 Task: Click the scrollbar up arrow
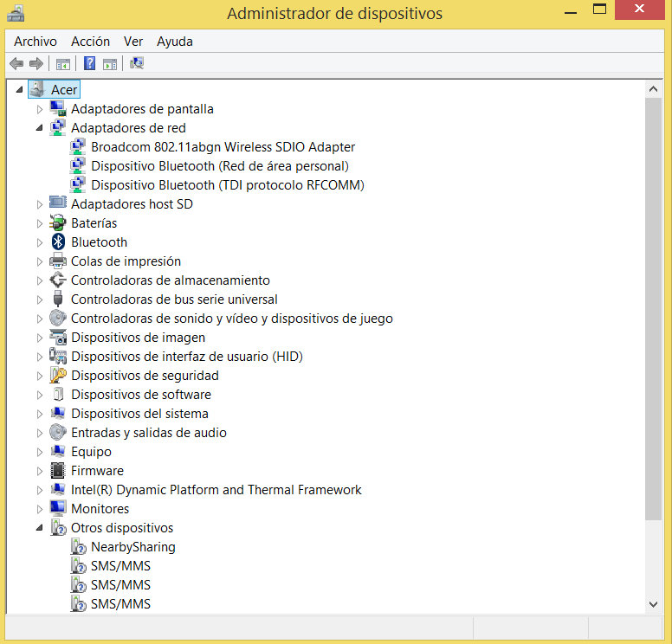653,89
